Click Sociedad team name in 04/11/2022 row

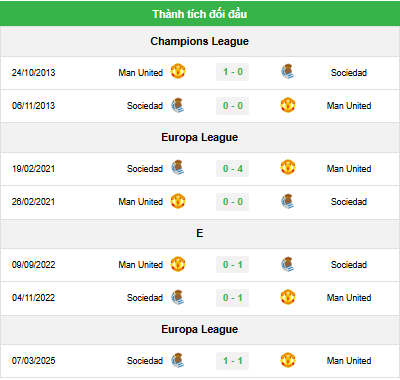click(x=145, y=298)
